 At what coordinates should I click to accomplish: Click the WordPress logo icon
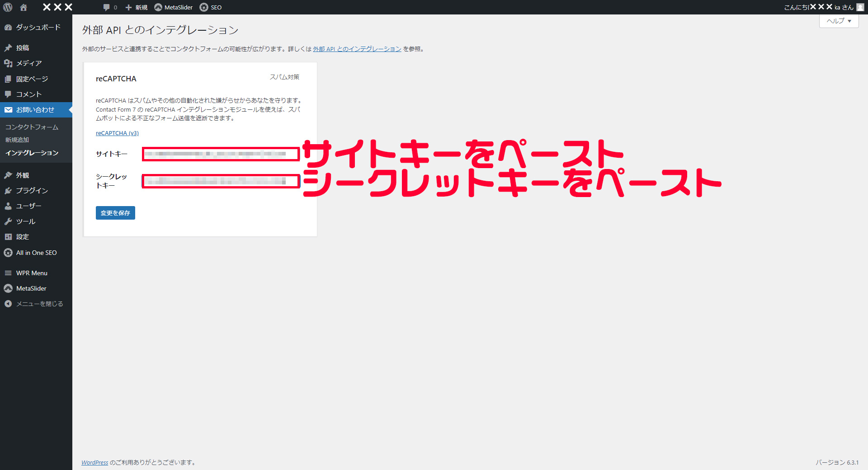tap(8, 7)
